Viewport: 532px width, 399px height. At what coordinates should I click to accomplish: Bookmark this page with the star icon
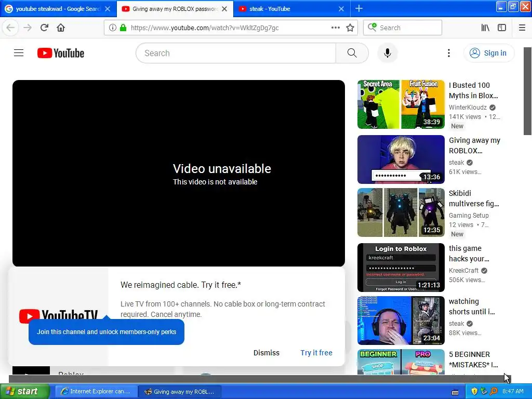coord(350,28)
